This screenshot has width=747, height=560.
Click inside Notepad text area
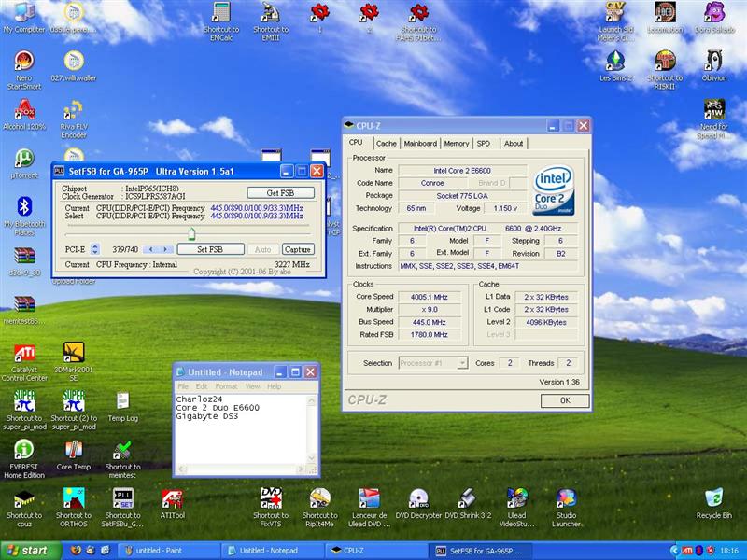click(241, 428)
